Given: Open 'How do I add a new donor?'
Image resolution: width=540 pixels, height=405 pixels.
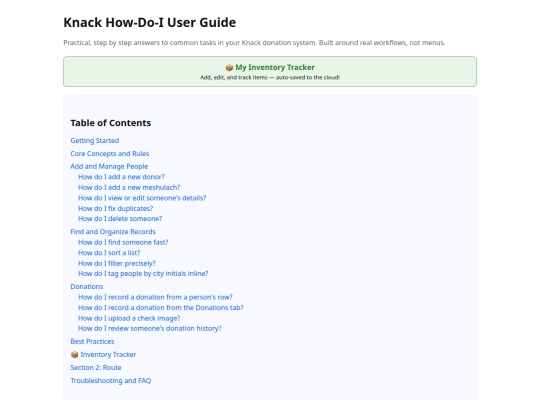Looking at the screenshot, I should tap(122, 177).
